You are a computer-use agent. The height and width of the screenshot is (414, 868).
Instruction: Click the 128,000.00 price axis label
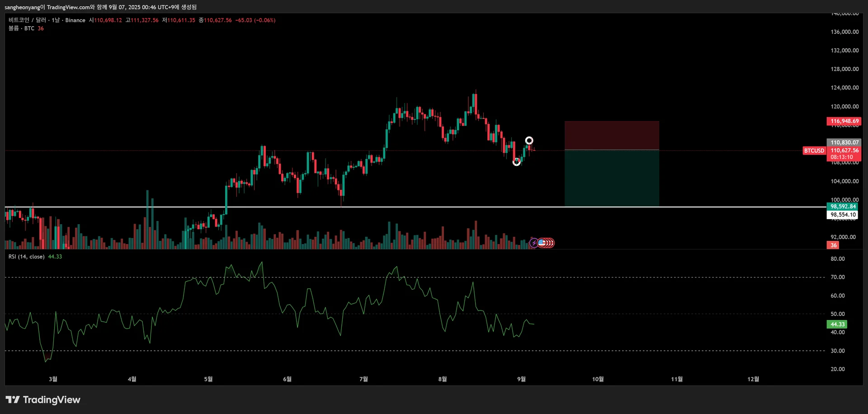(844, 69)
